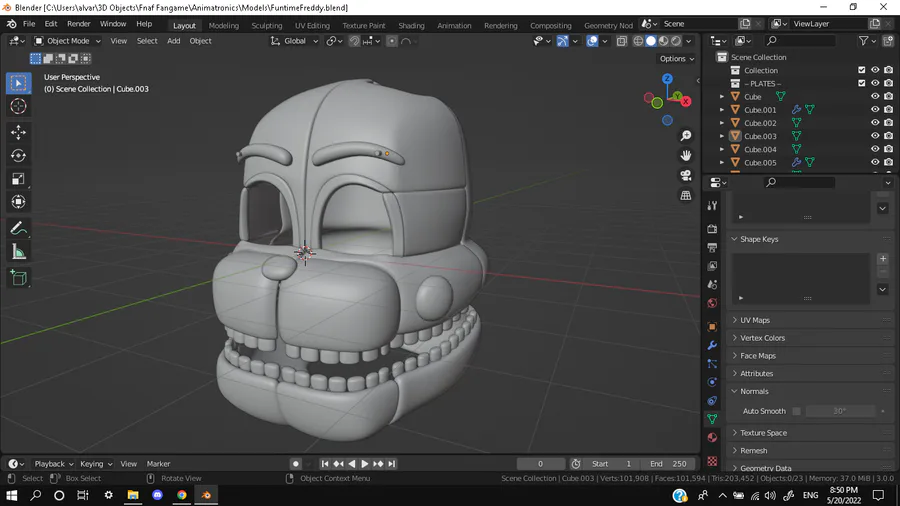This screenshot has height=506, width=900.
Task: Select the Move tool in the toolbar
Action: (18, 132)
